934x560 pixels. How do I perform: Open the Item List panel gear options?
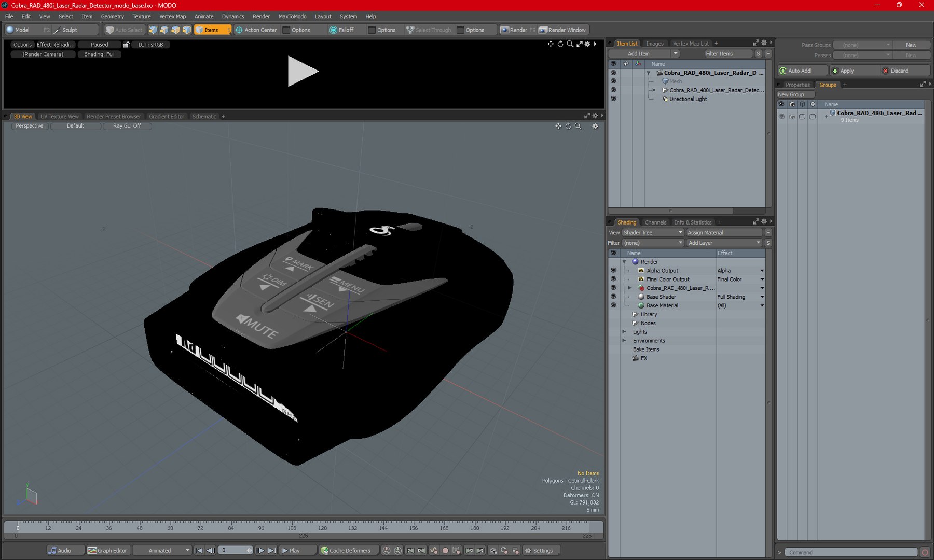click(x=764, y=43)
